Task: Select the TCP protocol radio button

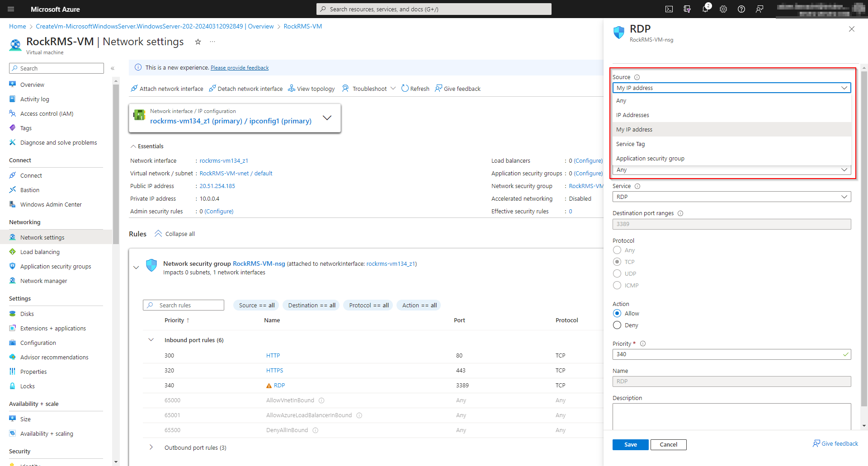Action: coord(617,262)
